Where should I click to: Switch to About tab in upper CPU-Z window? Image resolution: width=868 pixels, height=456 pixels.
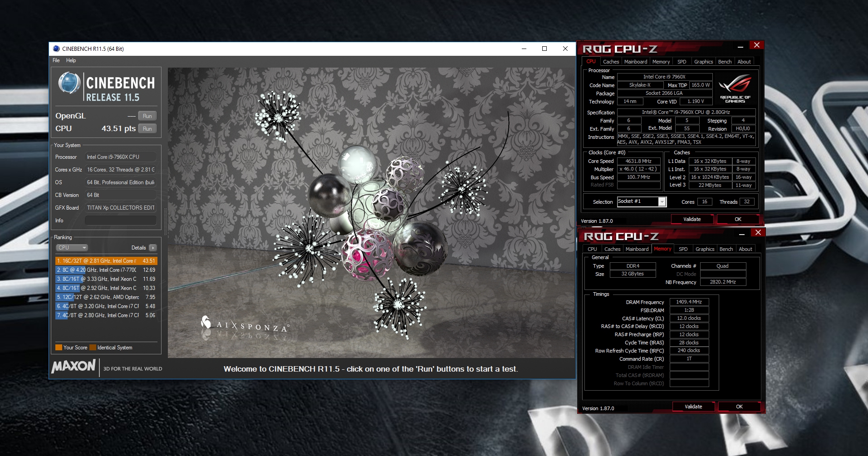[744, 62]
